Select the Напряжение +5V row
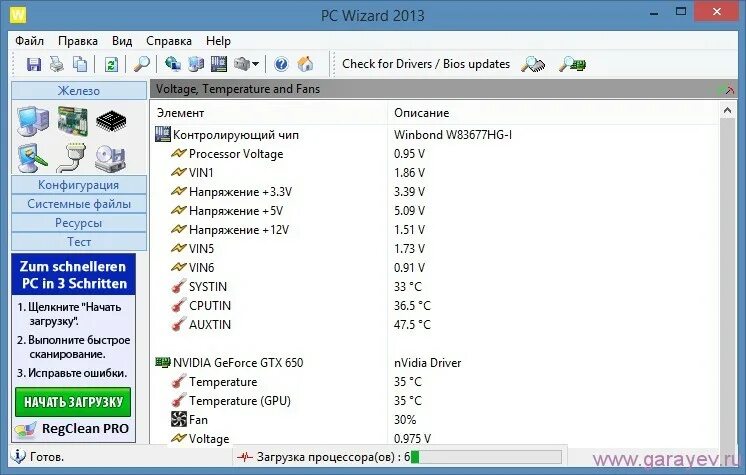This screenshot has width=746, height=475. click(434, 211)
